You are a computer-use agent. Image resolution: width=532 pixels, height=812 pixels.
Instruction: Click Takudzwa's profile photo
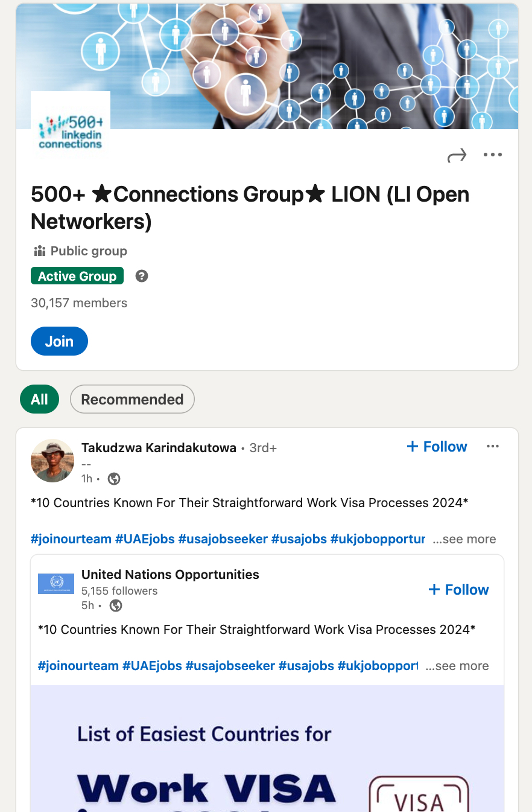pos(52,461)
